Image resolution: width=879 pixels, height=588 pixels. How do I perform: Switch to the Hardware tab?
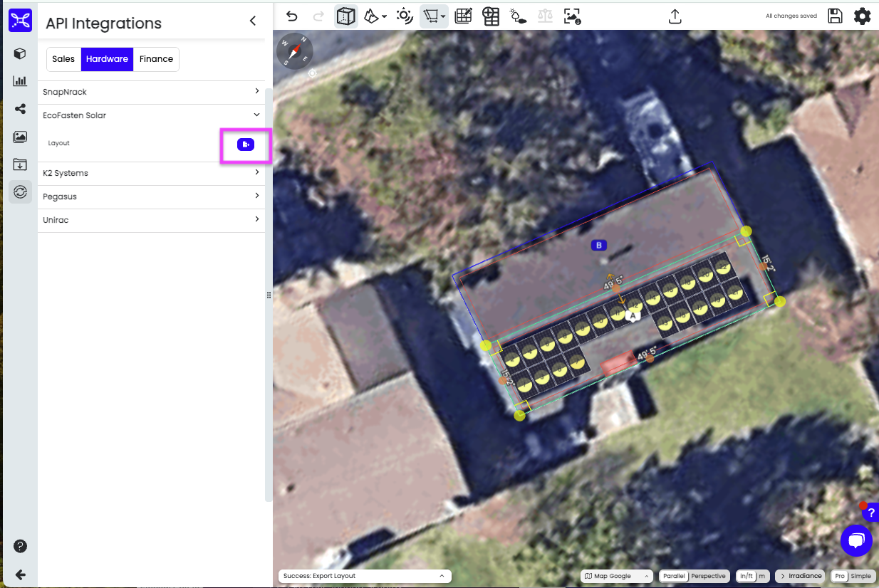click(x=107, y=59)
